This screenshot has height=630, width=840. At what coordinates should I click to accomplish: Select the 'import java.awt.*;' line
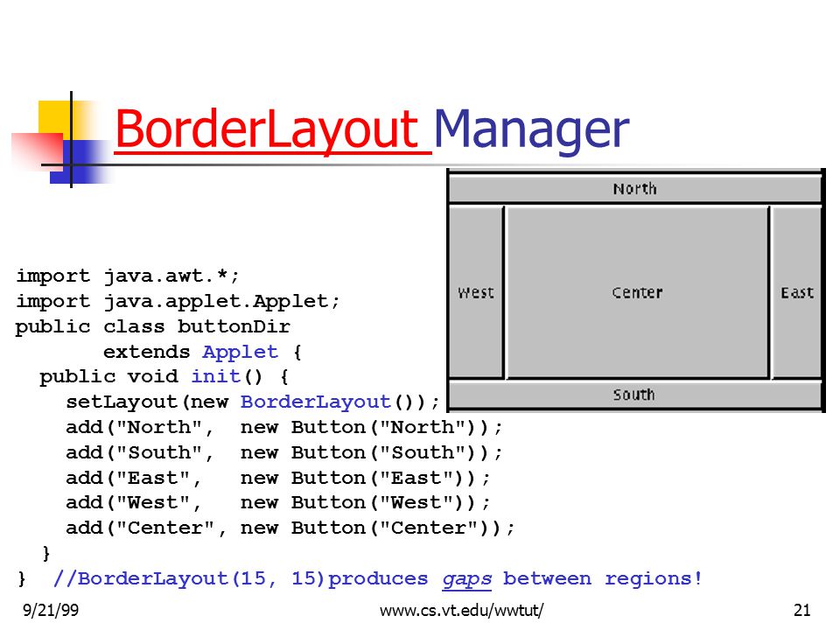128,276
